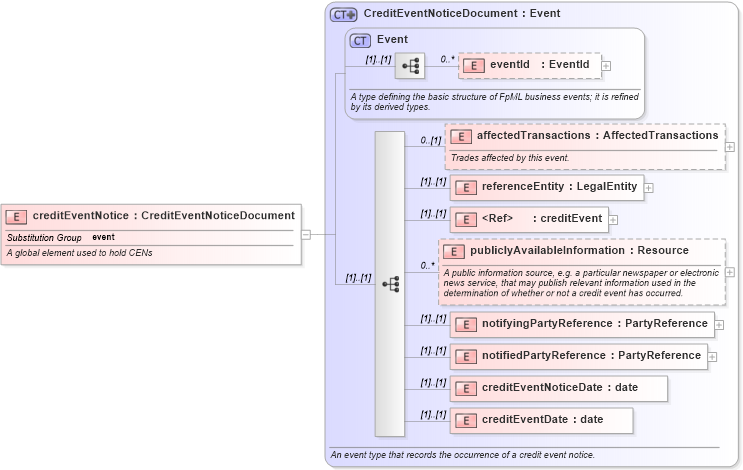Select 'creditEventNotice : CreditEventNoticeDocument' label
This screenshot has width=743, height=470.
(163, 216)
